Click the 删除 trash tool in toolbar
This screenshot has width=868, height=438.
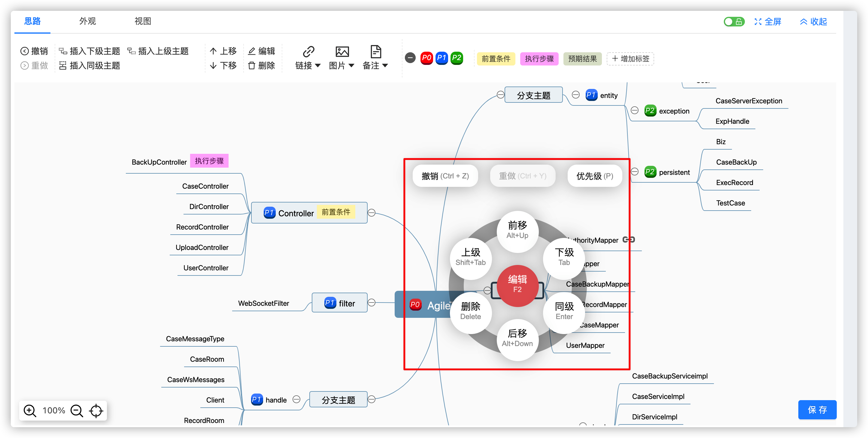pyautogui.click(x=262, y=65)
